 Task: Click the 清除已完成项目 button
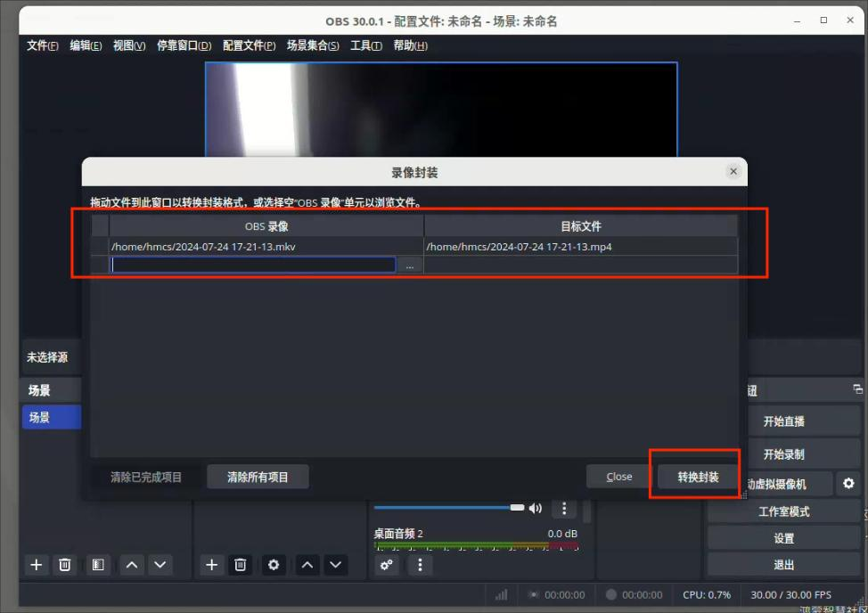[x=146, y=477]
